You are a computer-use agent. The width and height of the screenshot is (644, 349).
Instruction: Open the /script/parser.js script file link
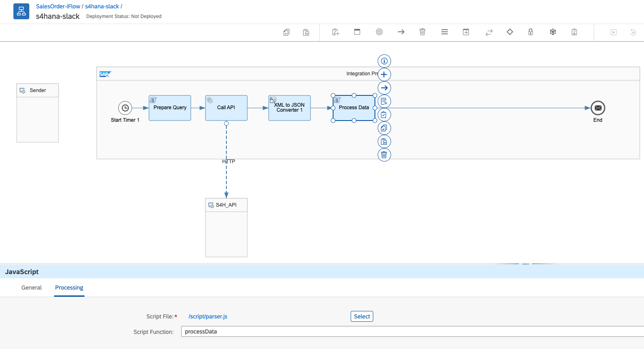pyautogui.click(x=208, y=316)
